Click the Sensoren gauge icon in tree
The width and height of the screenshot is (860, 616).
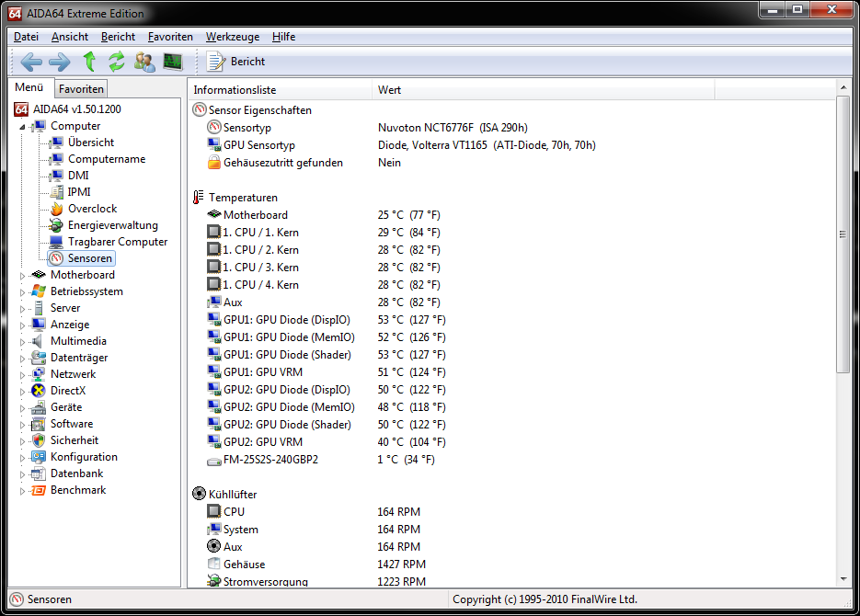56,258
